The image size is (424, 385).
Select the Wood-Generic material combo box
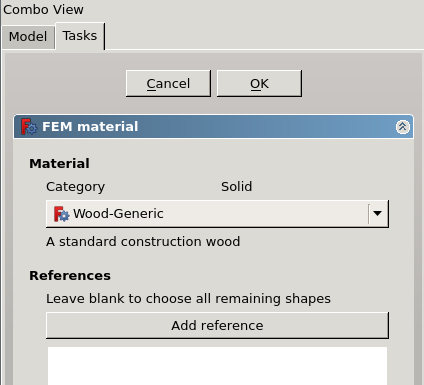[x=217, y=214]
